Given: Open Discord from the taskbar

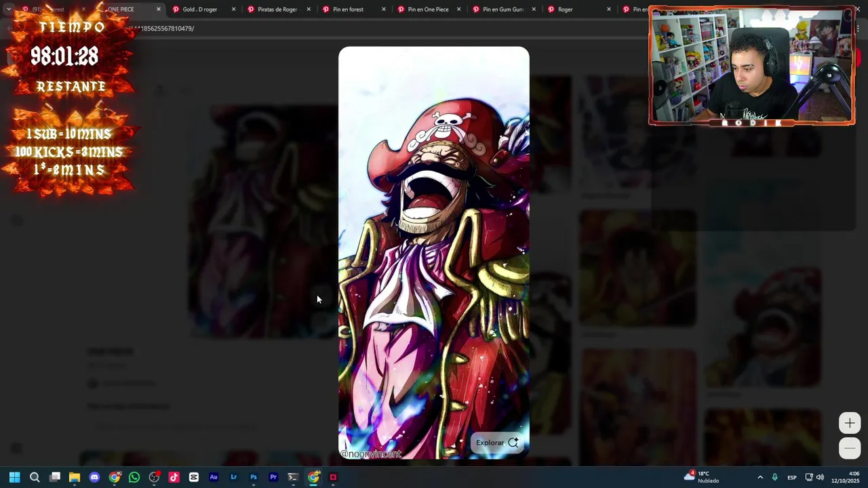Looking at the screenshot, I should coord(94,477).
